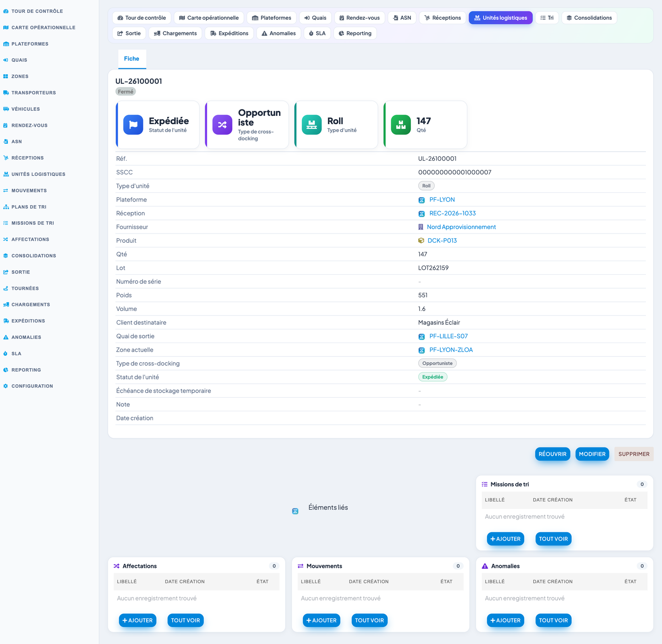The width and height of the screenshot is (662, 644).
Task: Click the Éléments liés hourglass icon
Action: (295, 511)
